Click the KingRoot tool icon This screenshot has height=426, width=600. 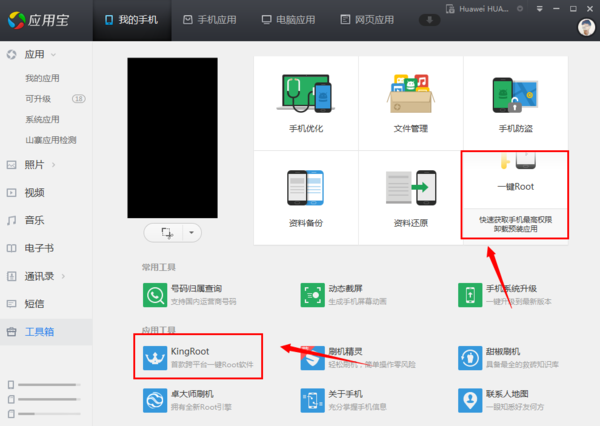pos(155,359)
